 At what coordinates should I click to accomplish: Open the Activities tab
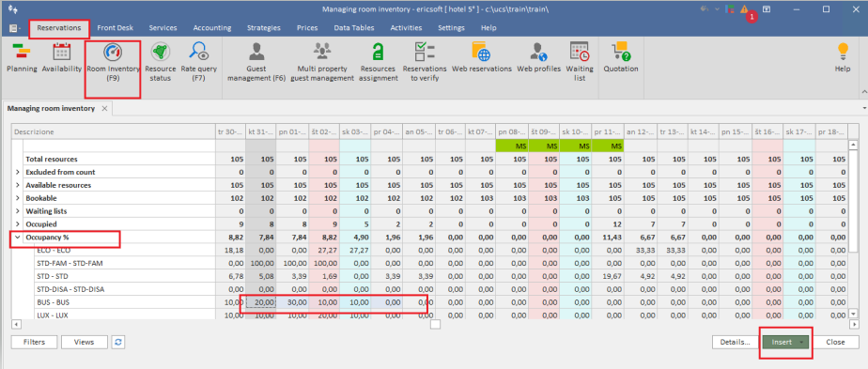click(x=406, y=27)
